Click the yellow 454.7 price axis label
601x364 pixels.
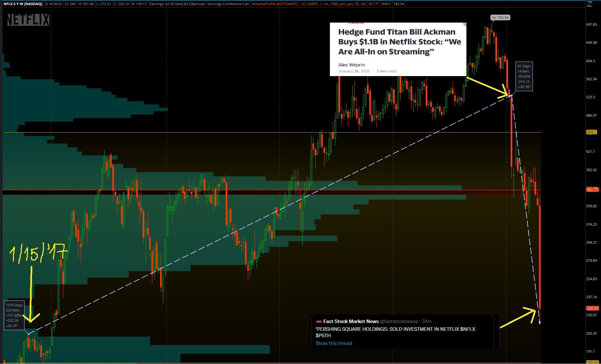click(x=591, y=132)
